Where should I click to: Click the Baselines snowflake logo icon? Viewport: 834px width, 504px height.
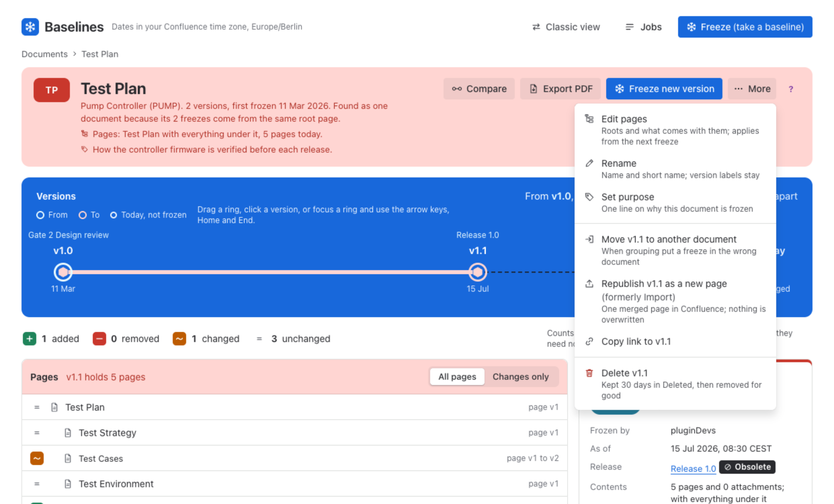(30, 27)
